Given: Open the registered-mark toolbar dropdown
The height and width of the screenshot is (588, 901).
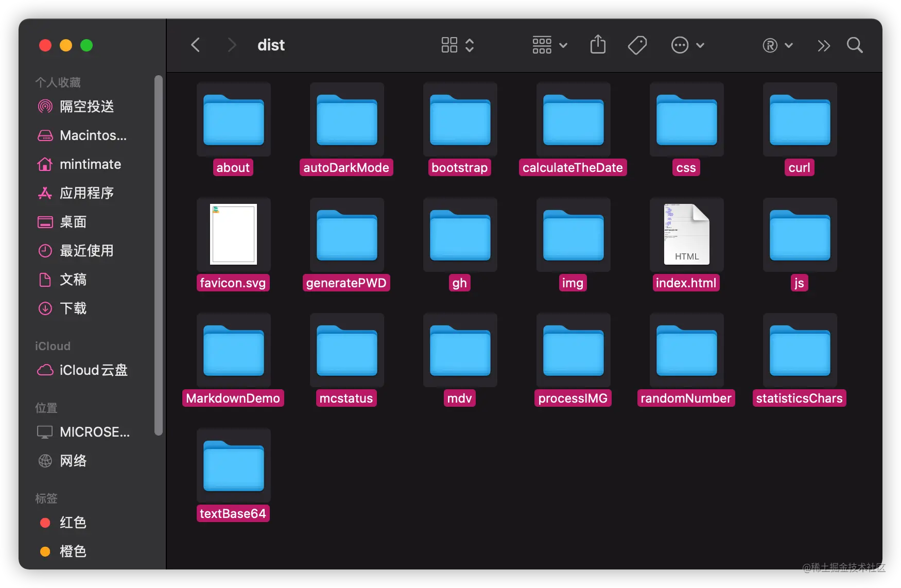Looking at the screenshot, I should [x=777, y=45].
